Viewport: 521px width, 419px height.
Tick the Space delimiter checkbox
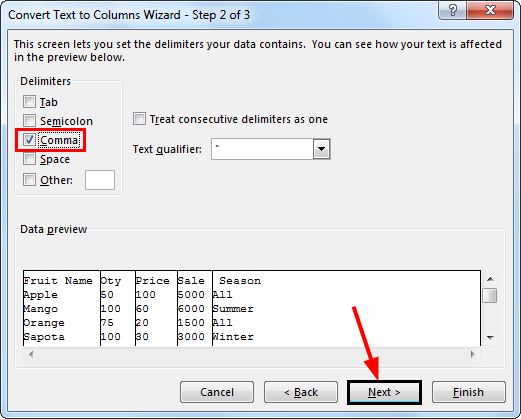point(29,159)
